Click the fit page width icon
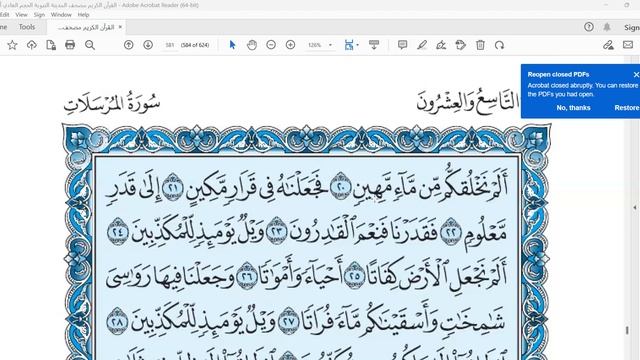 (349, 45)
